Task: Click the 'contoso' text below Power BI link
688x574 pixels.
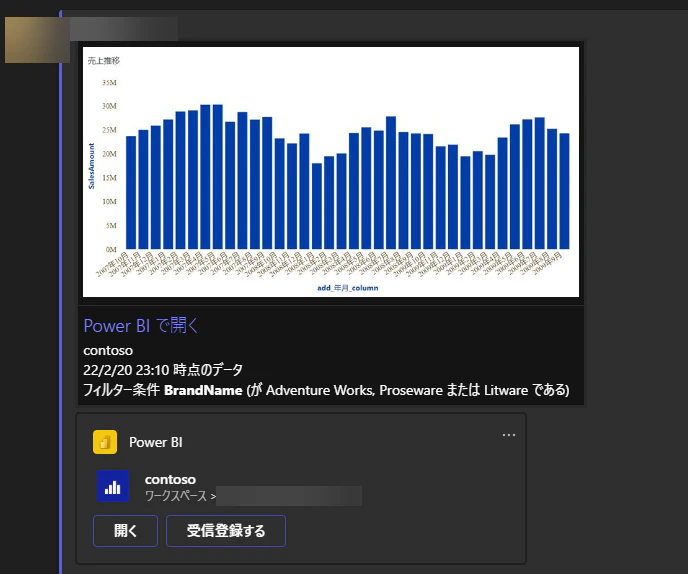Action: pyautogui.click(x=108, y=351)
